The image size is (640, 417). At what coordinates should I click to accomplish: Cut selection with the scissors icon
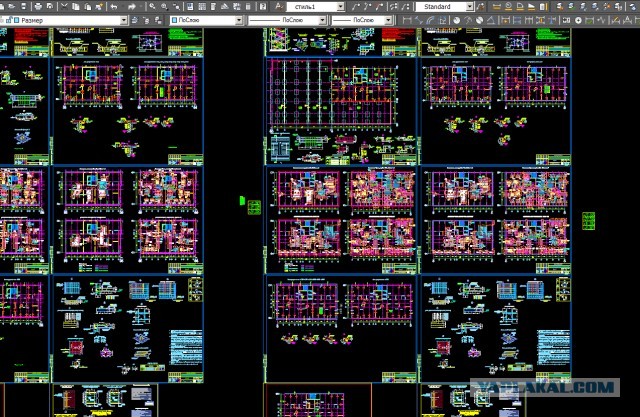pyautogui.click(x=64, y=7)
